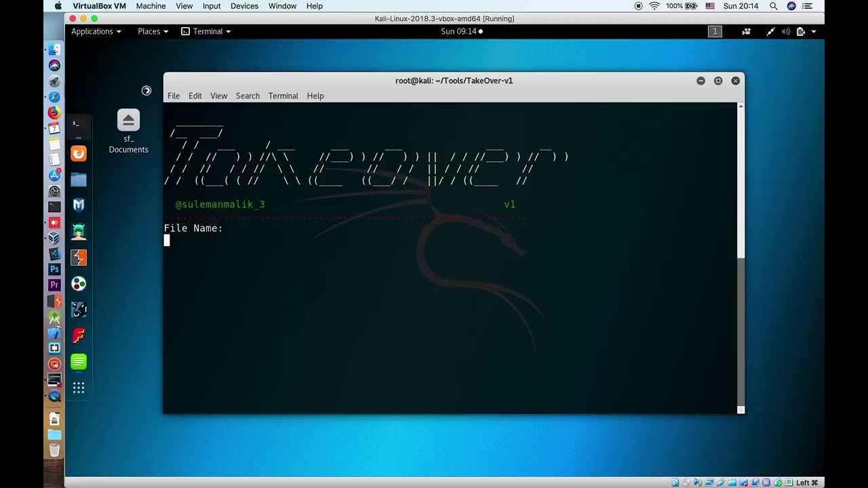Open the Terminal app menu in top bar
The image size is (868, 488).
(206, 31)
